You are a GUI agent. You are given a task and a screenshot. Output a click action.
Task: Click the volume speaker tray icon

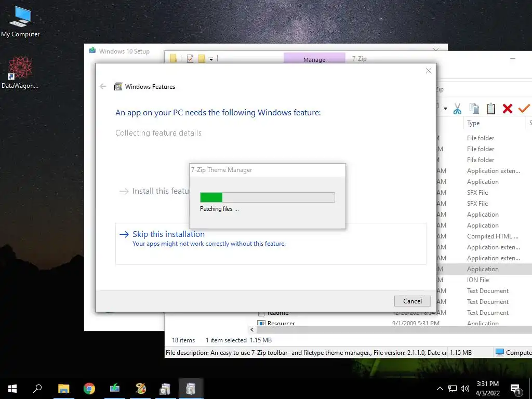tap(465, 389)
